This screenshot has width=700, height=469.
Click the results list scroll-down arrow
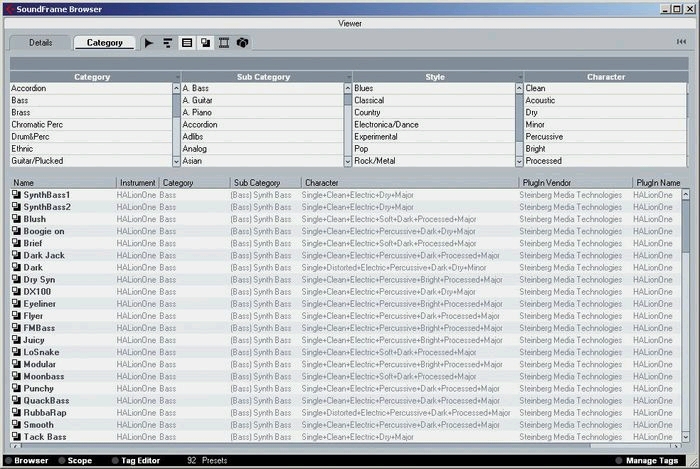click(686, 437)
